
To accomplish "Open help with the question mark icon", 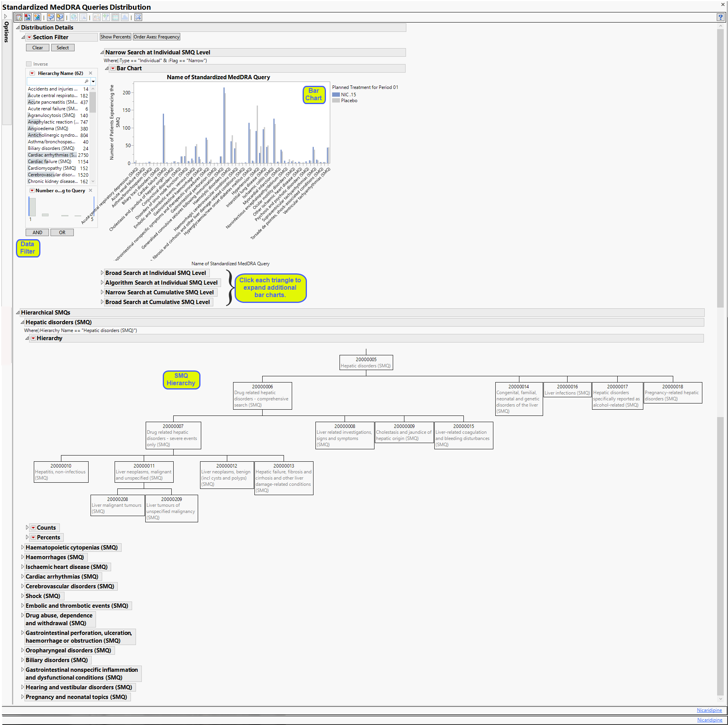I will point(720,17).
